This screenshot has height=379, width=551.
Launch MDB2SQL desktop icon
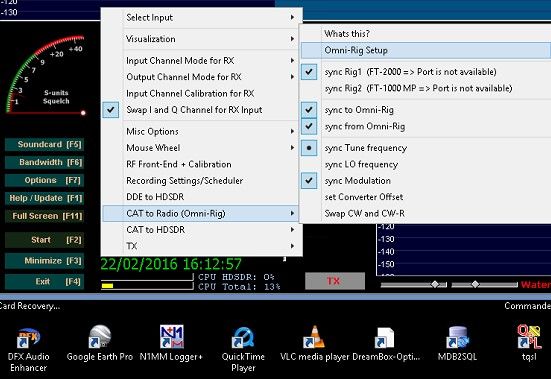coord(457,344)
